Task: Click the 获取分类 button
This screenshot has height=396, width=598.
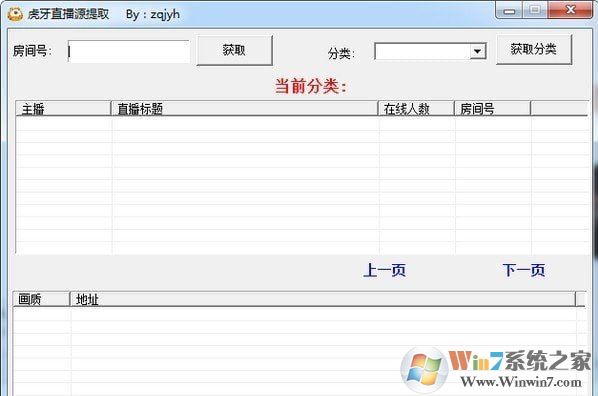Action: click(534, 49)
